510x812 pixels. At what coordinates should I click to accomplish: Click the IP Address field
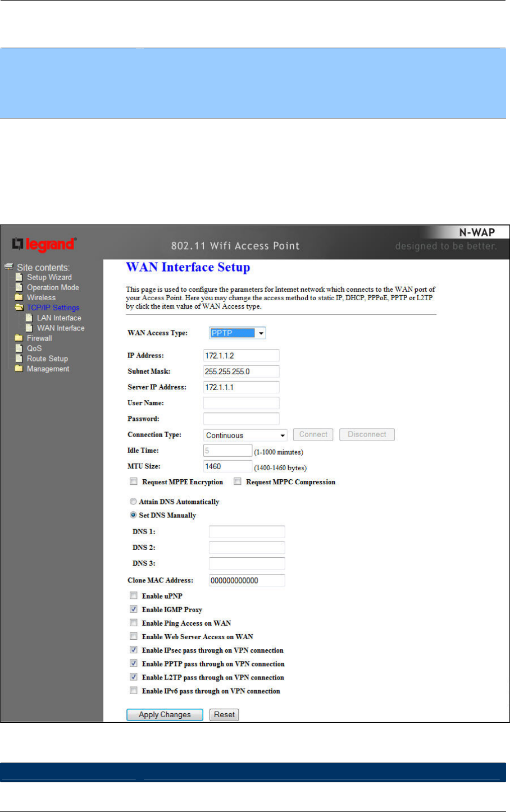click(x=241, y=356)
